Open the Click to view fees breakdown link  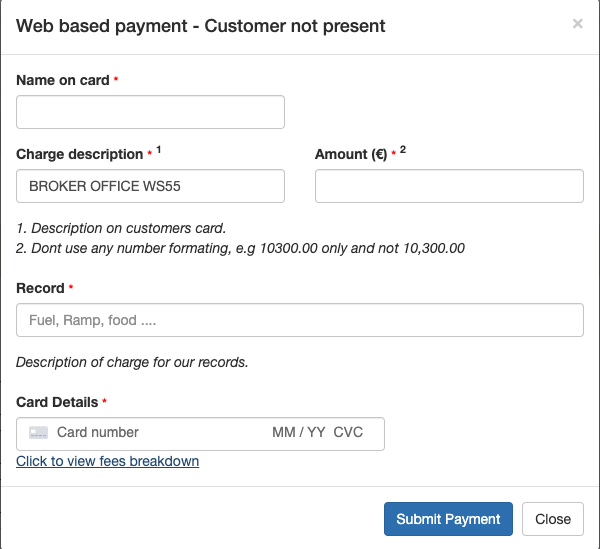click(x=108, y=461)
